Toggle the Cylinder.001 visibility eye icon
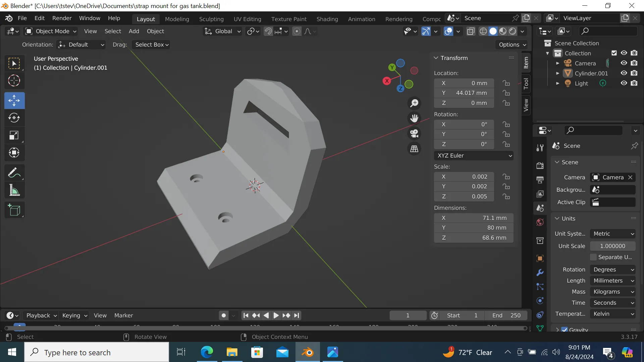The height and width of the screenshot is (362, 644). coord(624,73)
